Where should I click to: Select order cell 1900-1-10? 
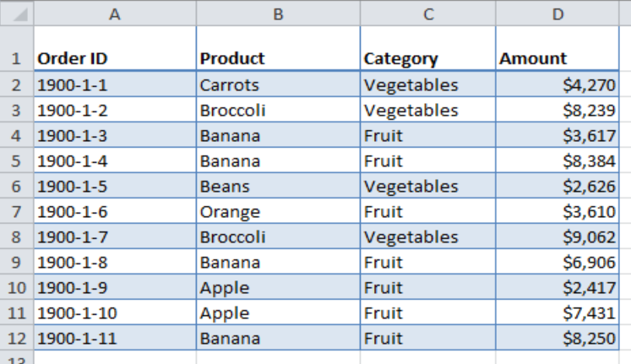[115, 312]
